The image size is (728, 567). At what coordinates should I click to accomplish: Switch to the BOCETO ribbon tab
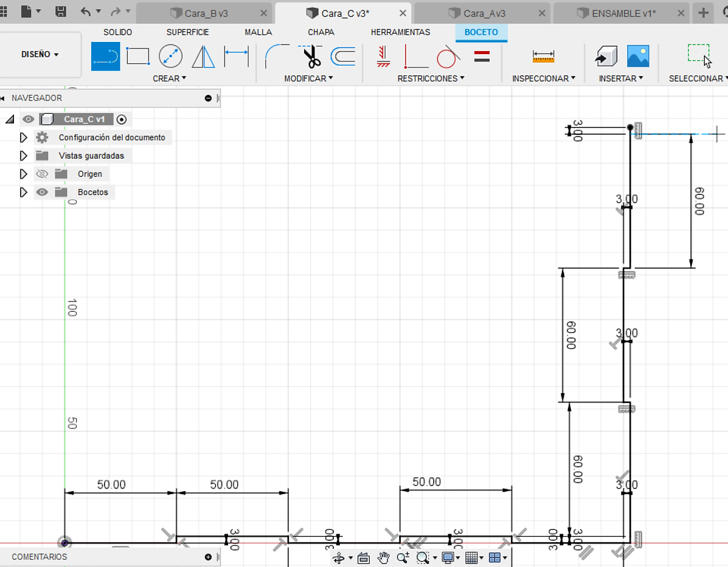click(481, 32)
